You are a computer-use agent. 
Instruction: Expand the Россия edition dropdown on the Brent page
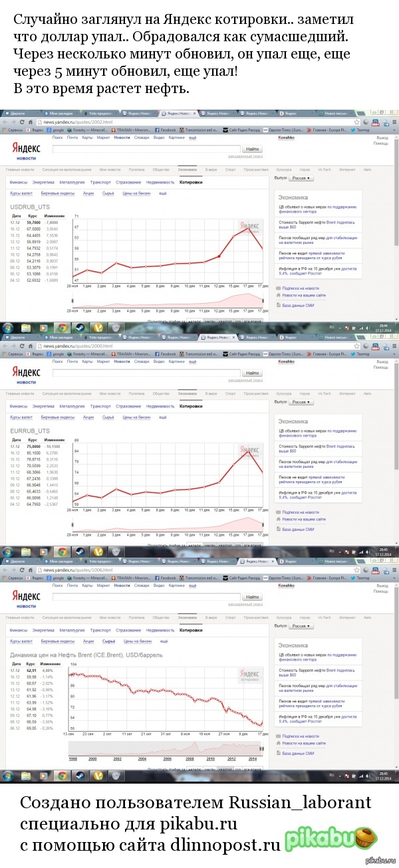[x=300, y=625]
